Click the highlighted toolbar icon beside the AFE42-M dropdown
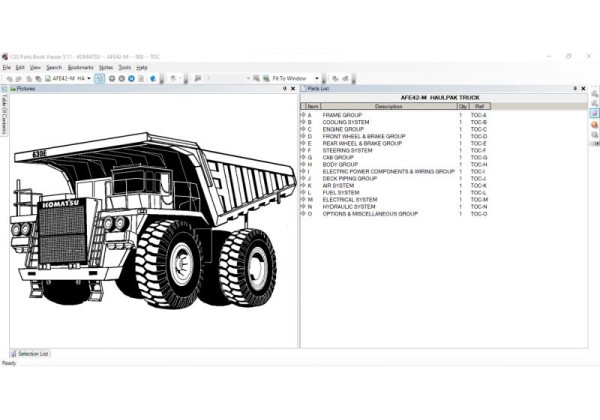600x420 pixels. (x=100, y=78)
